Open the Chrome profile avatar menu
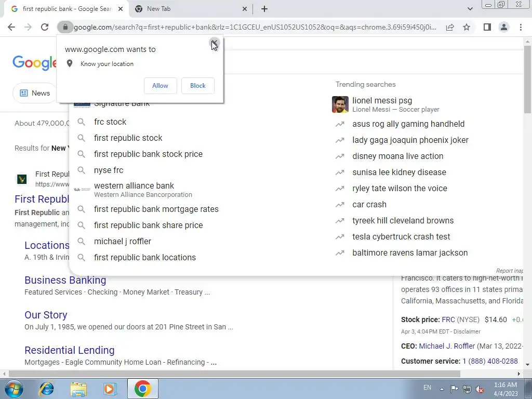 (x=504, y=27)
